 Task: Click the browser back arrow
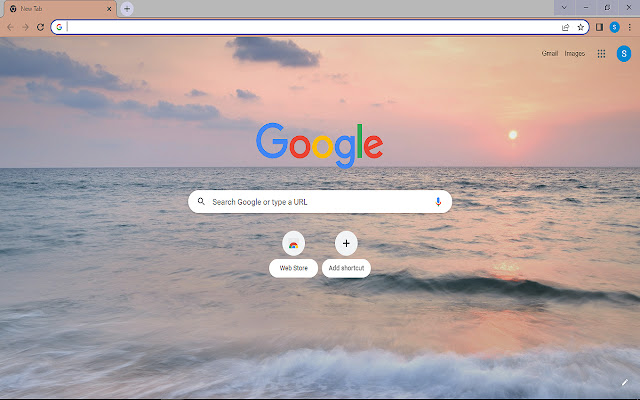(10, 27)
